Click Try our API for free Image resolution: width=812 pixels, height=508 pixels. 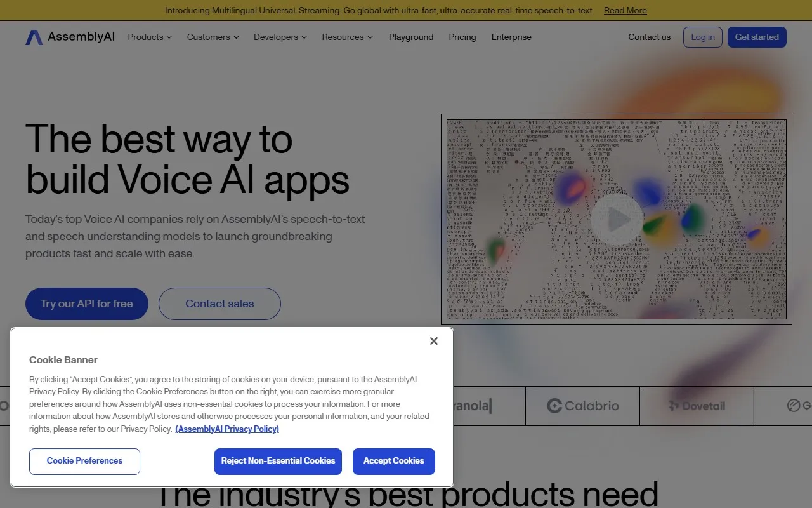[x=87, y=304]
